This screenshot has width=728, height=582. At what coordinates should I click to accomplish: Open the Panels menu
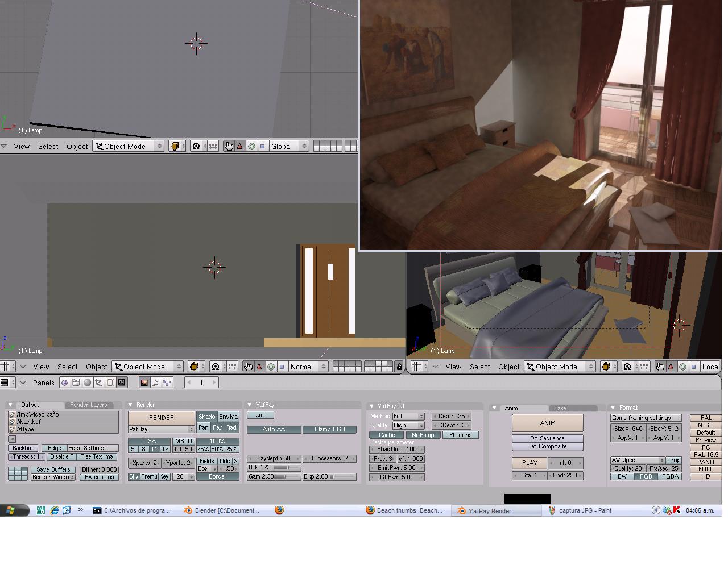(44, 383)
